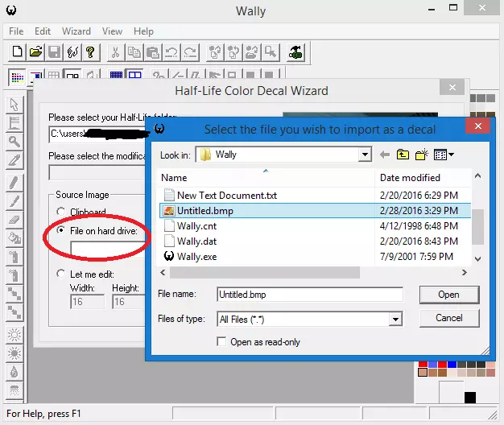The width and height of the screenshot is (504, 425).
Task: Click the File name input field
Action: tap(310, 295)
